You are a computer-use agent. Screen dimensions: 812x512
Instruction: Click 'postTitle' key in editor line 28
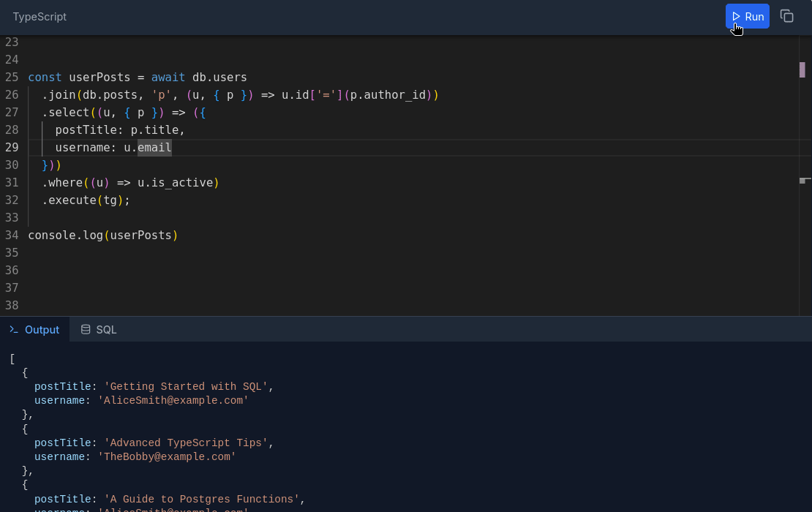[x=86, y=130]
